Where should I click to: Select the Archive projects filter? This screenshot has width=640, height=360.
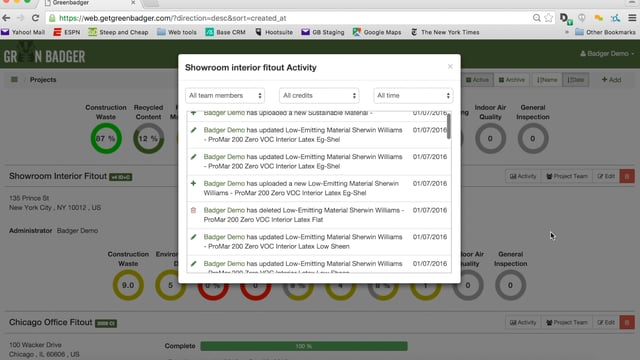pos(511,80)
